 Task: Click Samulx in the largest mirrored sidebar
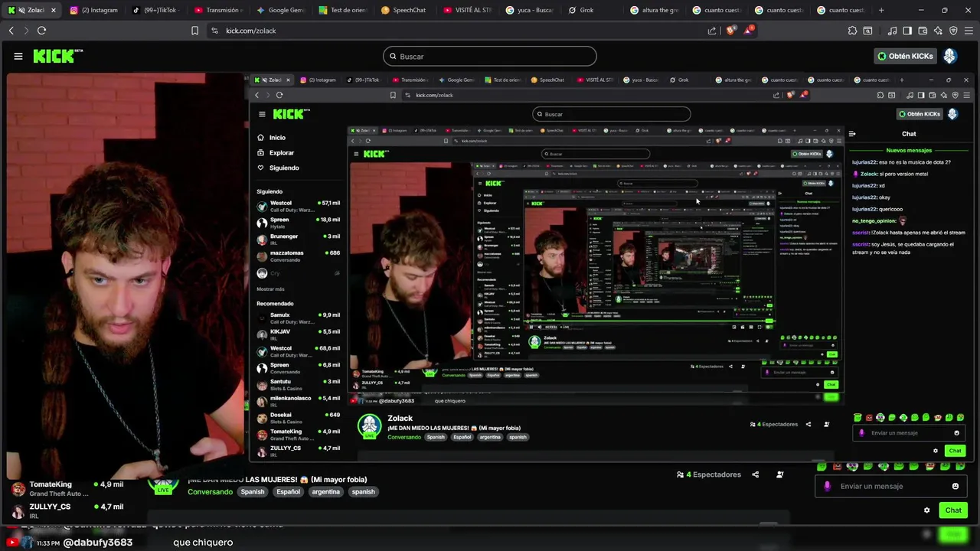[299, 318]
